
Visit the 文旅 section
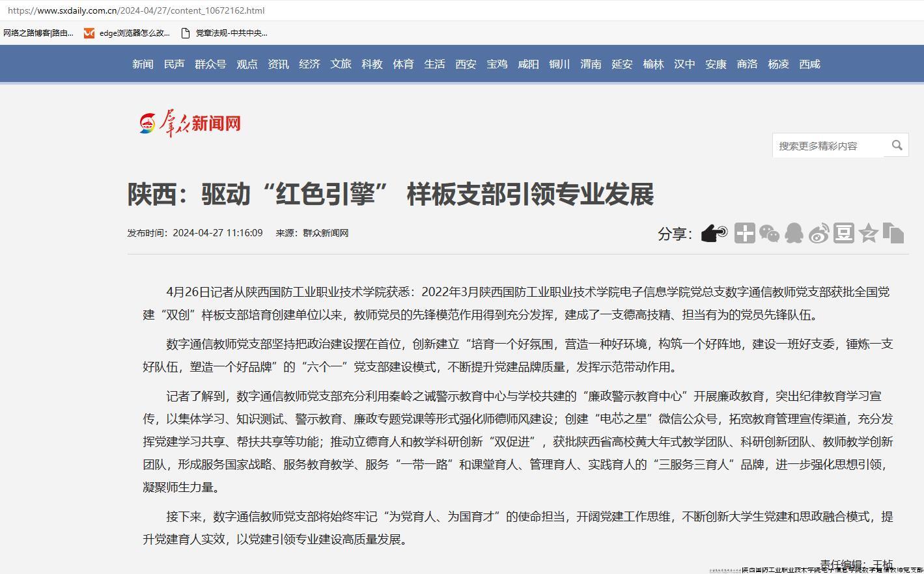point(341,64)
